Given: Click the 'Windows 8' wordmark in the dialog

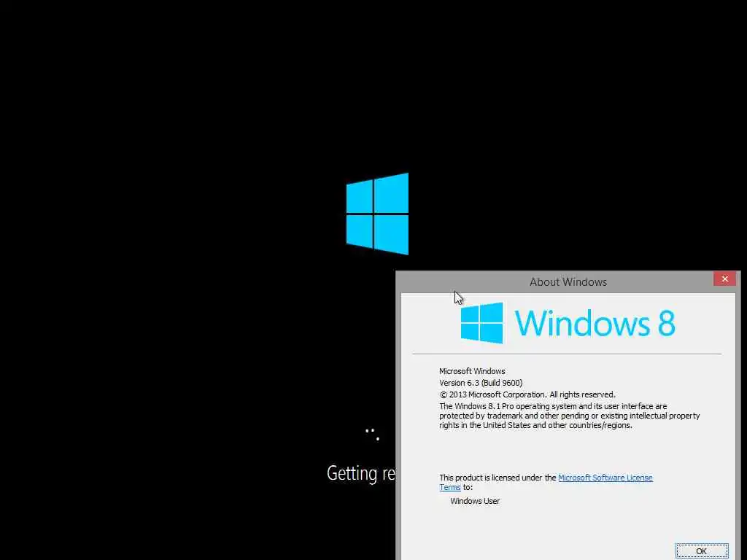Looking at the screenshot, I should pyautogui.click(x=595, y=323).
